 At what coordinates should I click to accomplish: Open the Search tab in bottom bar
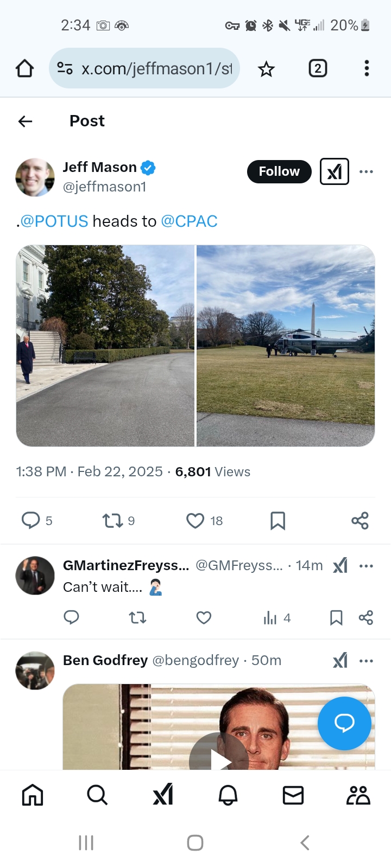(97, 795)
